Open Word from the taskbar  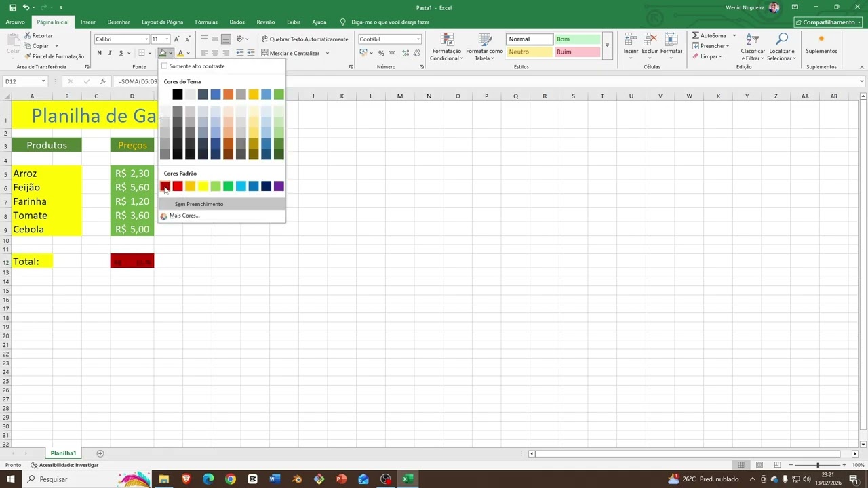click(x=275, y=479)
